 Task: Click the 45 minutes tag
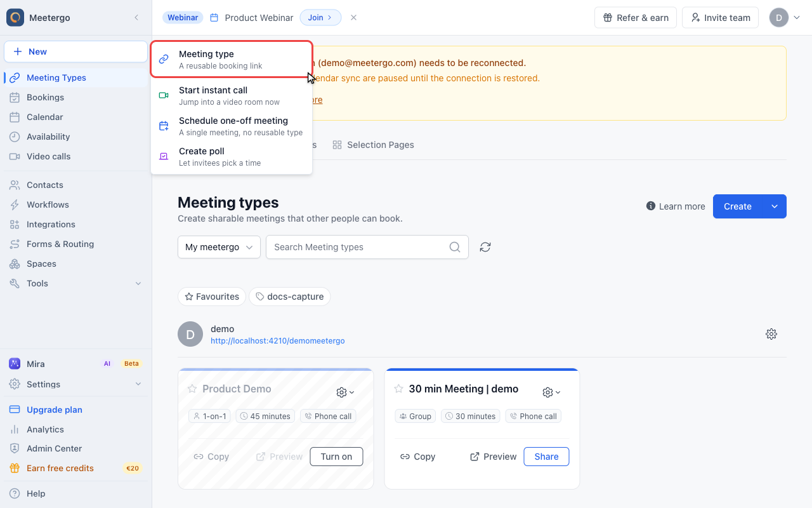tap(265, 417)
